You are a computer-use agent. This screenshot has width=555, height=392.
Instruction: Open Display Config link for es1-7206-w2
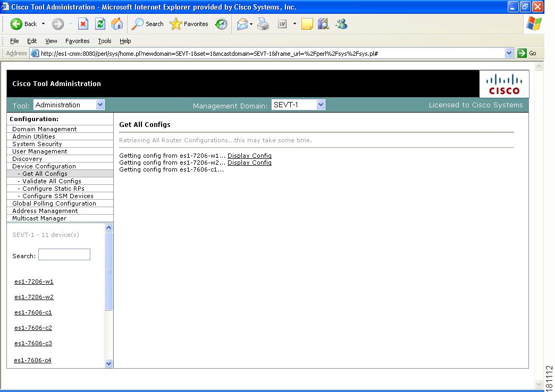(x=249, y=163)
